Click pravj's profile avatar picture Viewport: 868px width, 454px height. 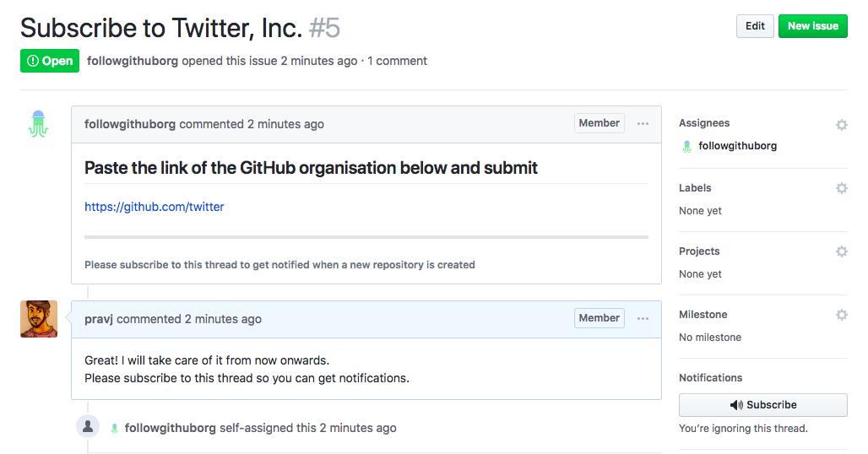(39, 319)
